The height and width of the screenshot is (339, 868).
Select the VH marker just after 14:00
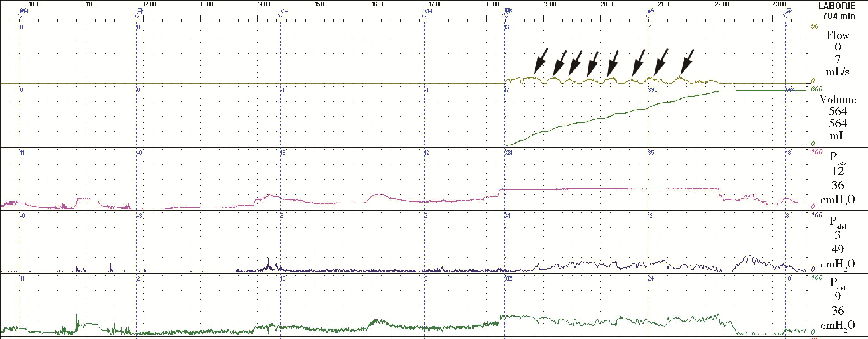pos(284,11)
